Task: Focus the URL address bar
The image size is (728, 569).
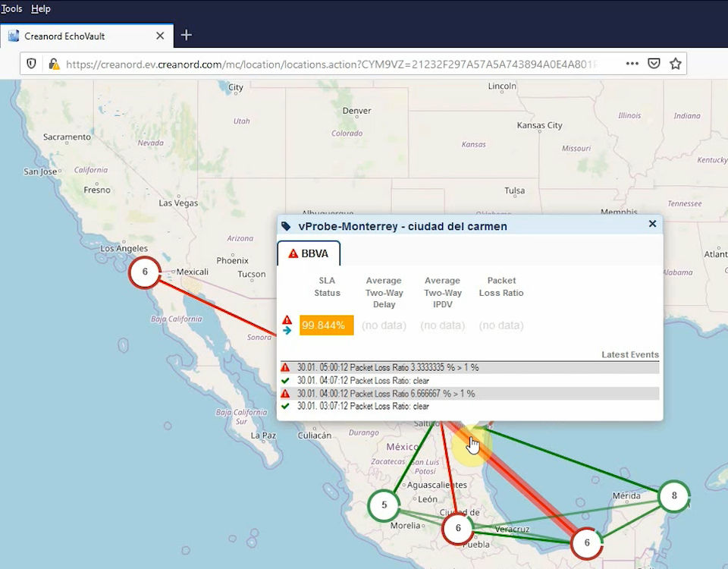Action: 331,64
